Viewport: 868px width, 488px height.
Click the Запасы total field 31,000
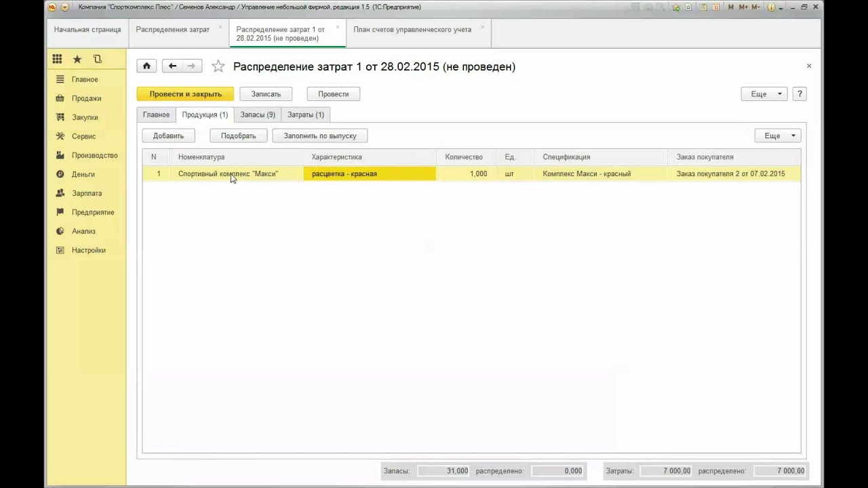coord(444,470)
